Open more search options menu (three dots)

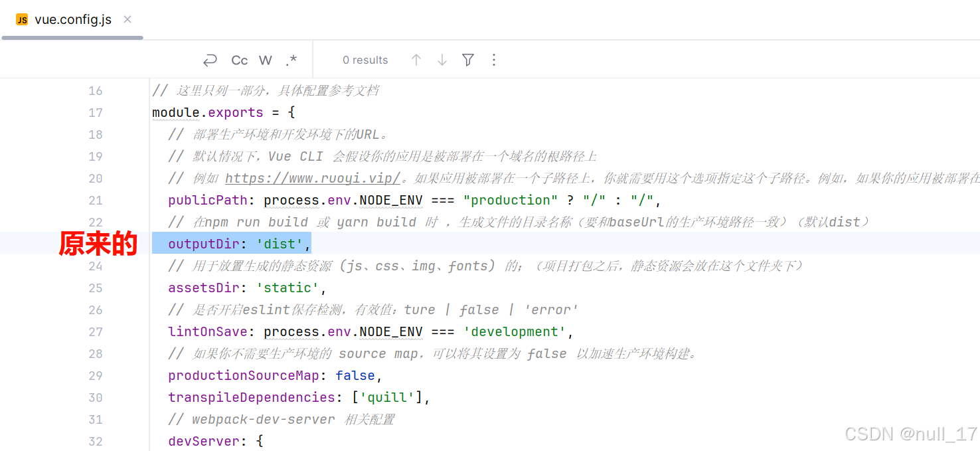click(x=493, y=60)
